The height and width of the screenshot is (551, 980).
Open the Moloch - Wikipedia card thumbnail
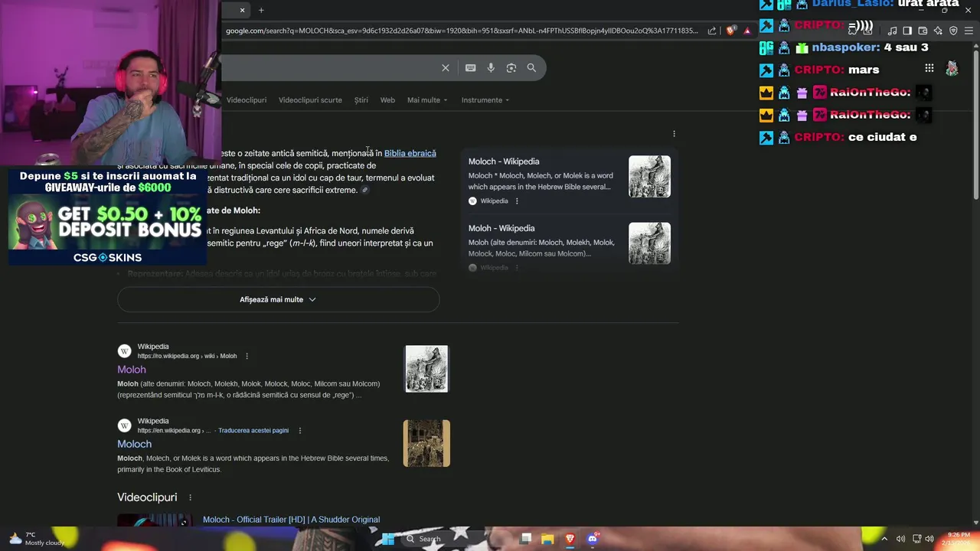point(649,177)
